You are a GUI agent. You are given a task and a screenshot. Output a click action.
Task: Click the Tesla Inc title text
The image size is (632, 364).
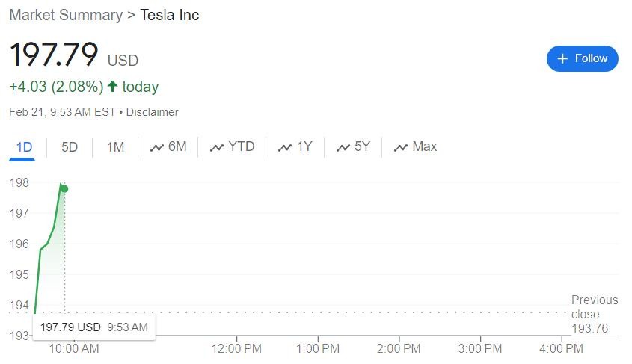click(x=170, y=15)
